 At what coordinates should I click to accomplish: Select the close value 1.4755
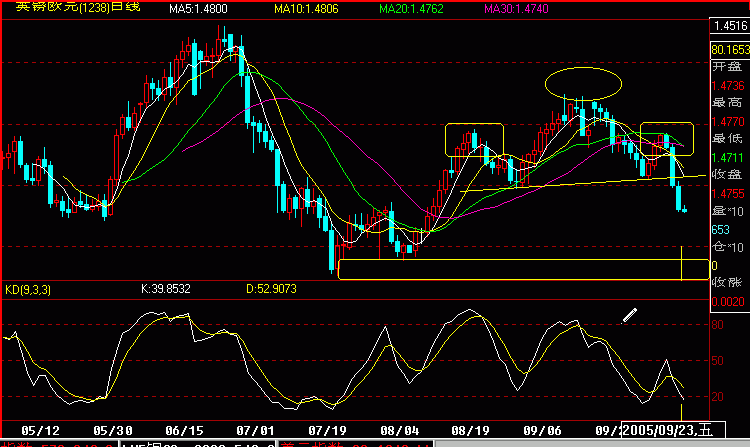pos(728,194)
